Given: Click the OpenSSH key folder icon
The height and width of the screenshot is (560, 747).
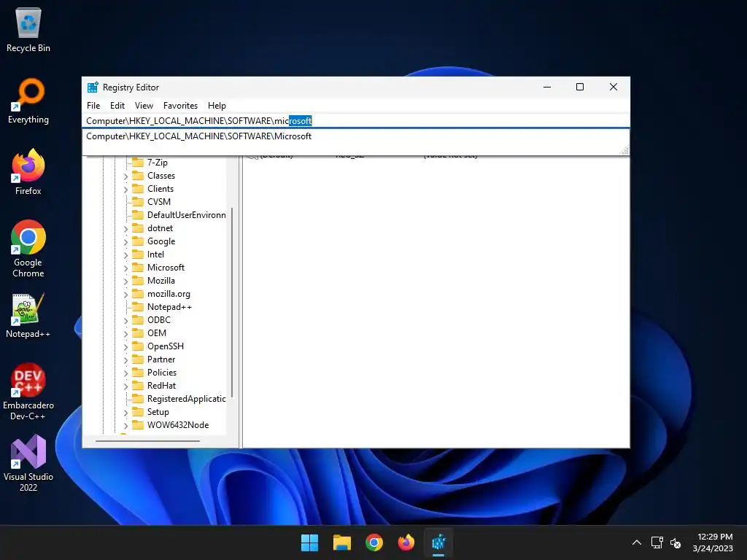Looking at the screenshot, I should (138, 346).
